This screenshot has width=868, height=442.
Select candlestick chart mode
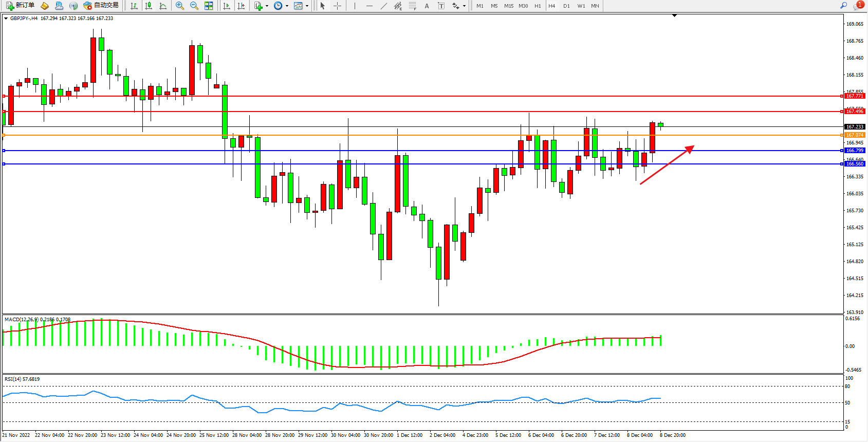coord(149,6)
